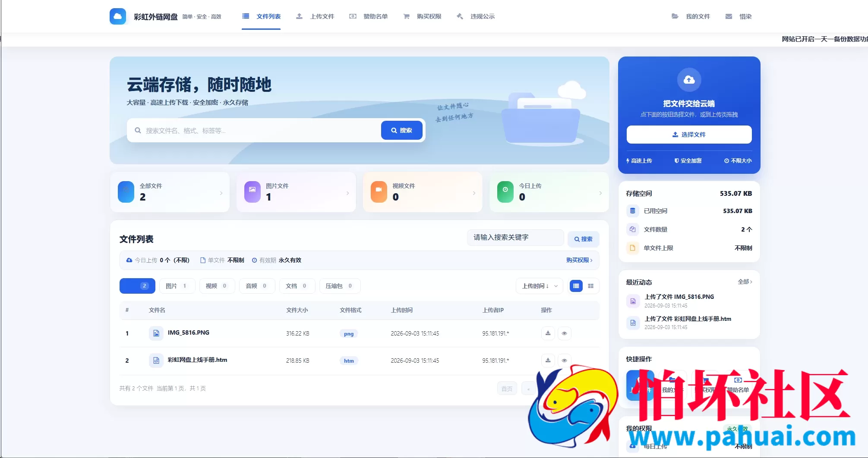
Task: Click the 安全加密 feature label
Action: (688, 161)
